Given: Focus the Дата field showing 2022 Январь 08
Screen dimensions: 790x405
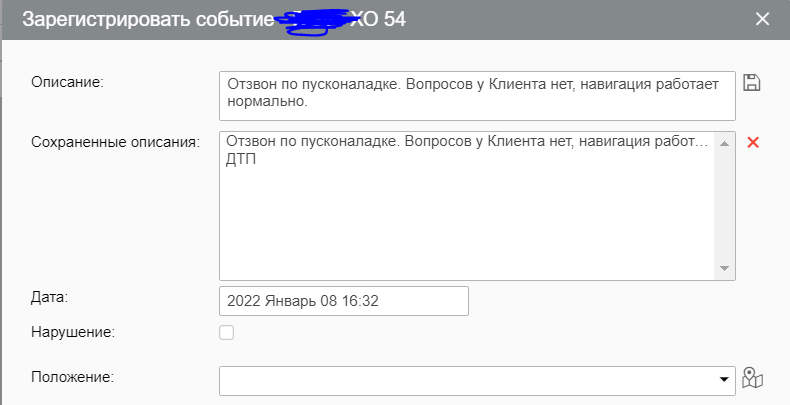Looking at the screenshot, I should (343, 300).
